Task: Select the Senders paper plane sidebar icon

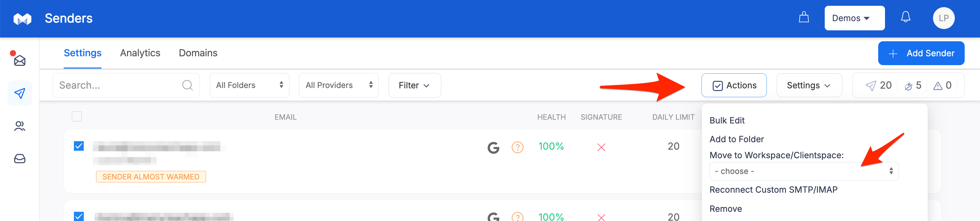Action: 20,93
